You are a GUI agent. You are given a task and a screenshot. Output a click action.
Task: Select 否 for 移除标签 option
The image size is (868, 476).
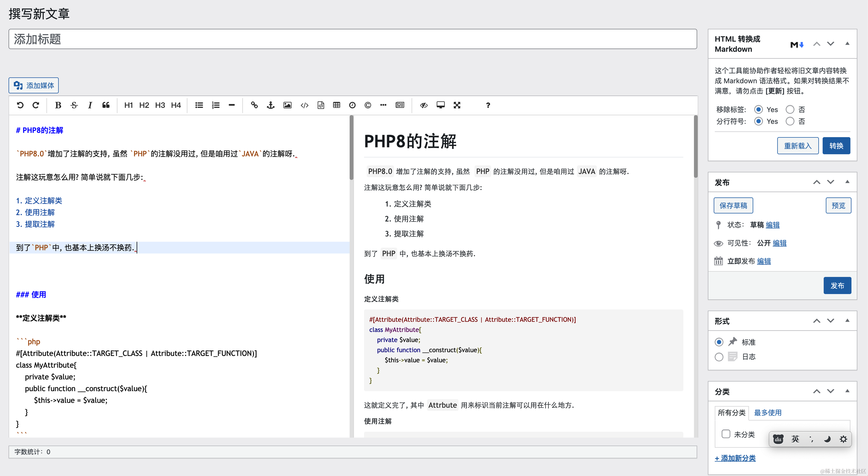pos(790,110)
